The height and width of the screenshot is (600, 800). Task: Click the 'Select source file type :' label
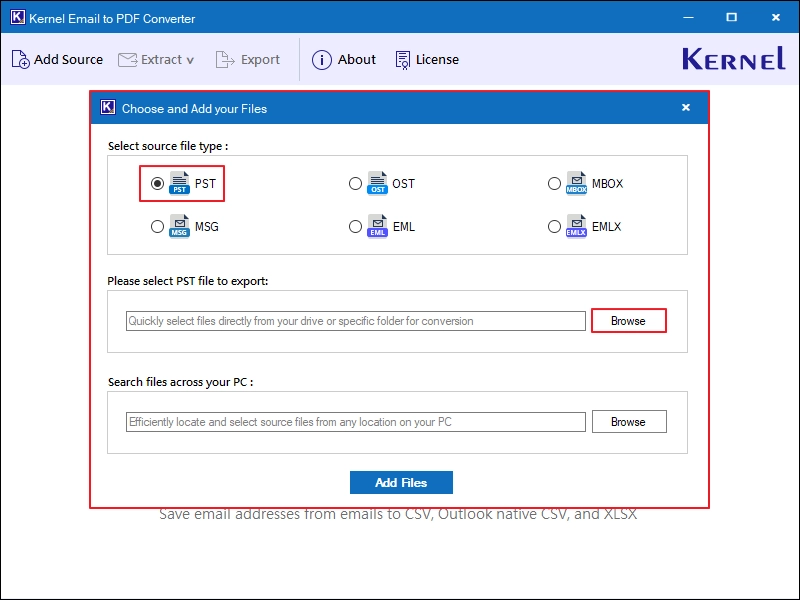point(168,146)
